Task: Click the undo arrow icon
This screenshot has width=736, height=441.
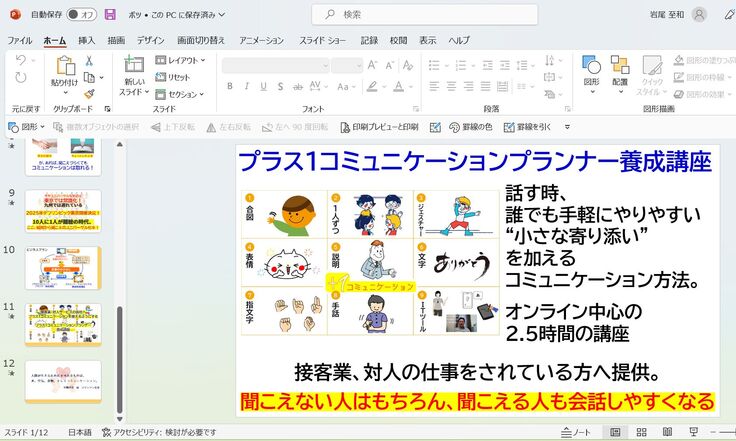Action: pyautogui.click(x=22, y=61)
